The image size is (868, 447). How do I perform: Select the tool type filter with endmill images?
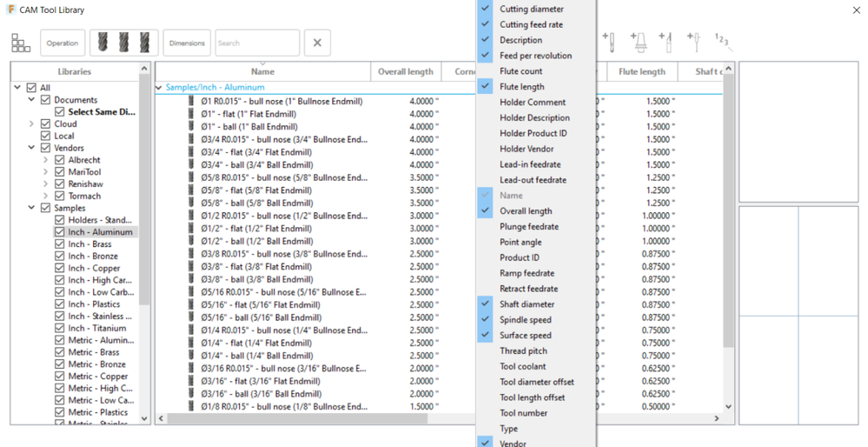pos(124,43)
